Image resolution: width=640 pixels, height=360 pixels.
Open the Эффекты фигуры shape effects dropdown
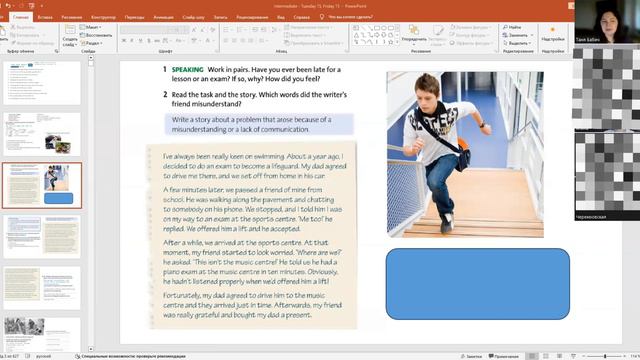[471, 43]
